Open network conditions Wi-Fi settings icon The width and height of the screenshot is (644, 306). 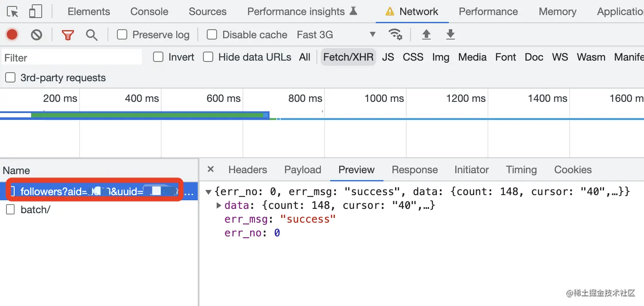395,34
